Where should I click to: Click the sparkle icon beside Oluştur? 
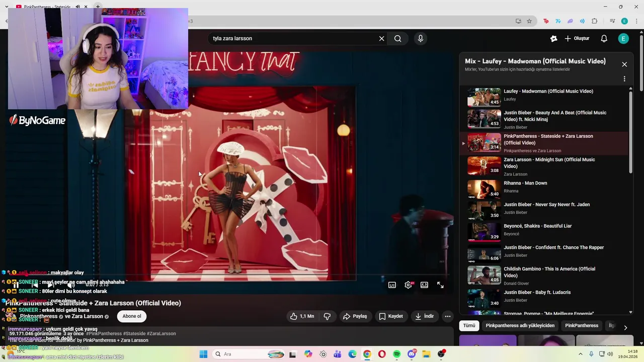[x=554, y=38]
